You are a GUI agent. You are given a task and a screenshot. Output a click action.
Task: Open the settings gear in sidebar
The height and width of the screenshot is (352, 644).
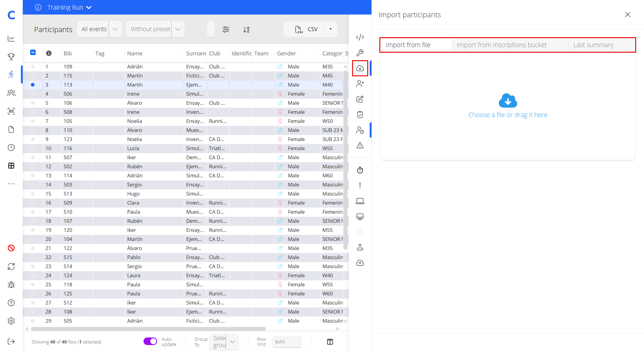tap(11, 321)
